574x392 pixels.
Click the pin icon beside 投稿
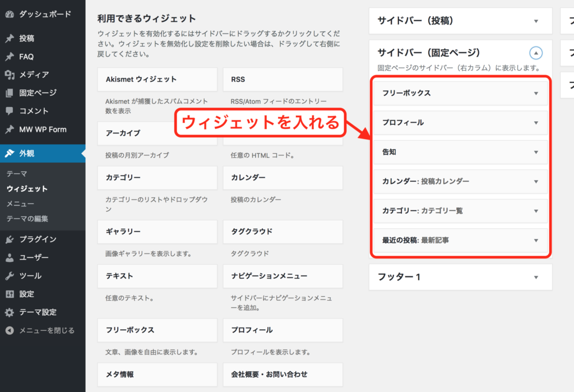click(x=10, y=39)
